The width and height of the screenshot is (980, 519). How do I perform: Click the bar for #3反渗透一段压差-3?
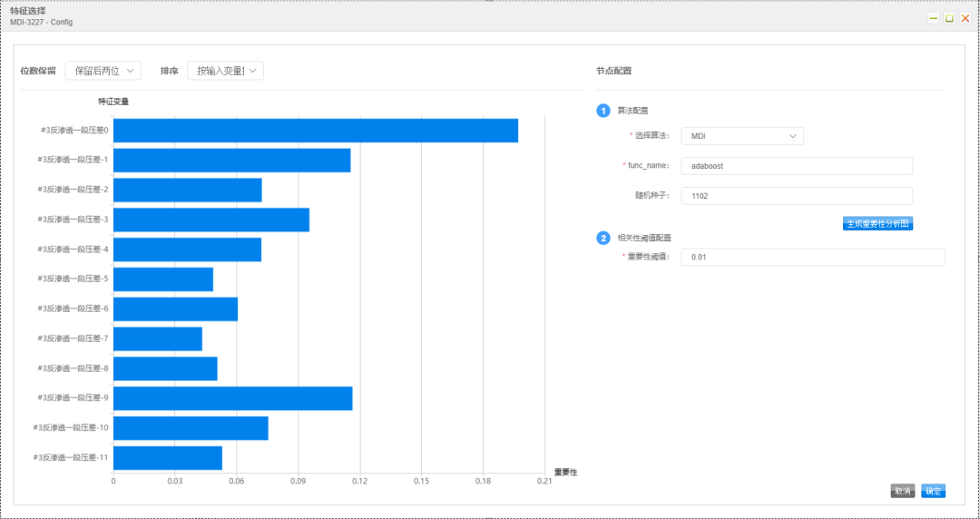[211, 220]
